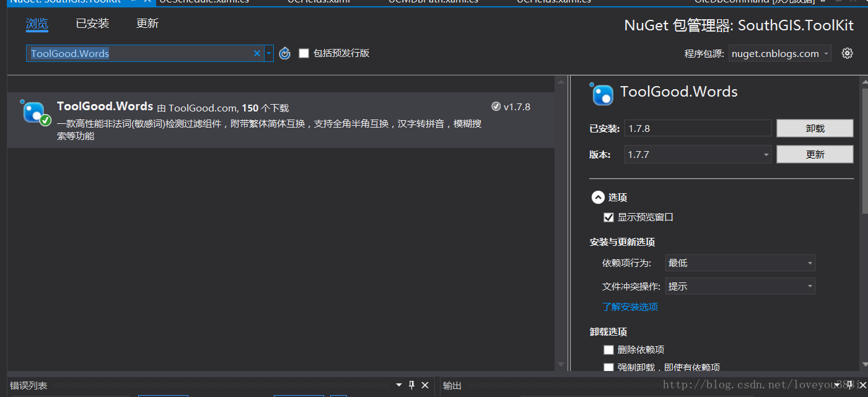The image size is (868, 397).
Task: Select the 更新 tab
Action: [x=147, y=23]
